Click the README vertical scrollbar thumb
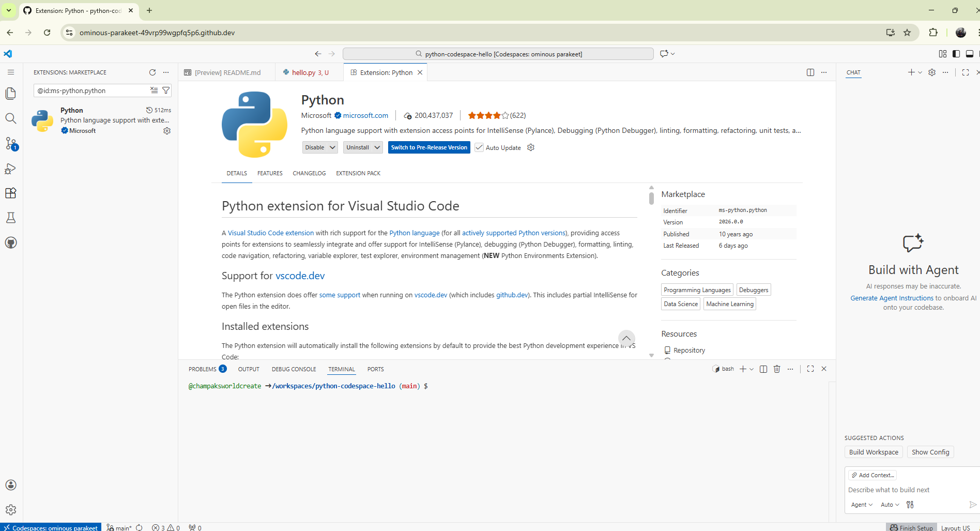Screen dimensions: 980x531 click(x=651, y=198)
